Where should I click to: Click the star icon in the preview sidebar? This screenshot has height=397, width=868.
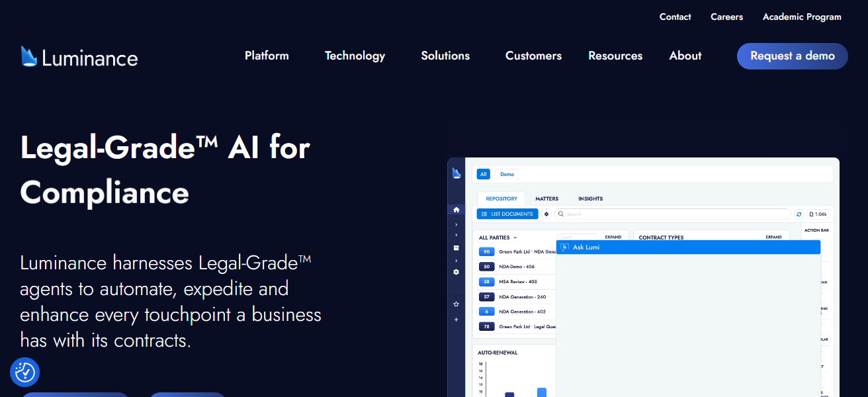pyautogui.click(x=456, y=304)
